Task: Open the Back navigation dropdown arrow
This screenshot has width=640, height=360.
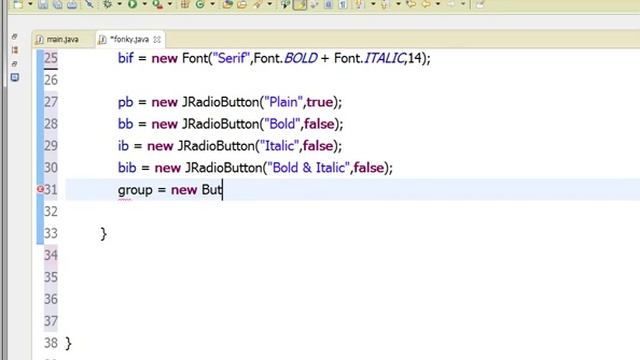Action: pos(438,4)
